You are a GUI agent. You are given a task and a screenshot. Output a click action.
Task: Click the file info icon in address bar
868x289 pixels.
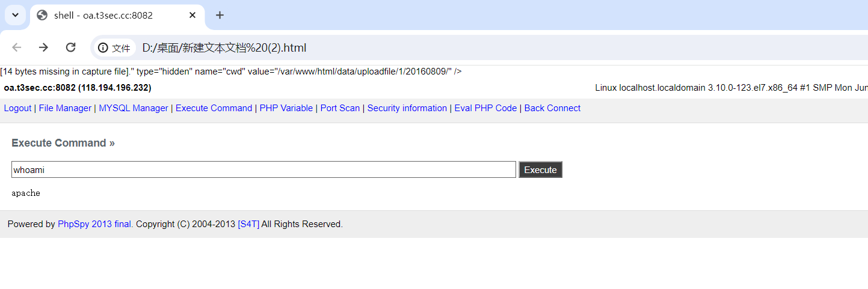pos(103,47)
